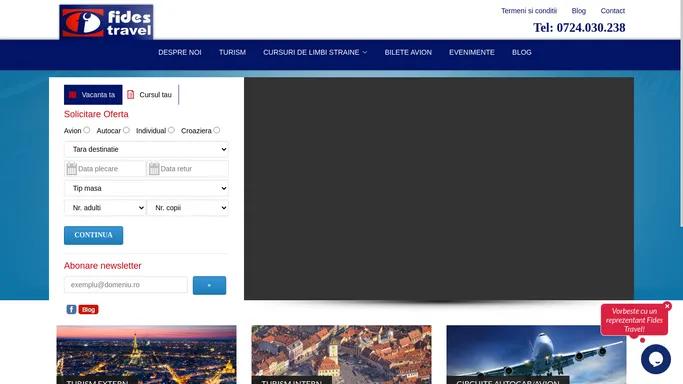Open Cursuri de limbi straine menu
Screen dimensions: 683x384
click(315, 52)
